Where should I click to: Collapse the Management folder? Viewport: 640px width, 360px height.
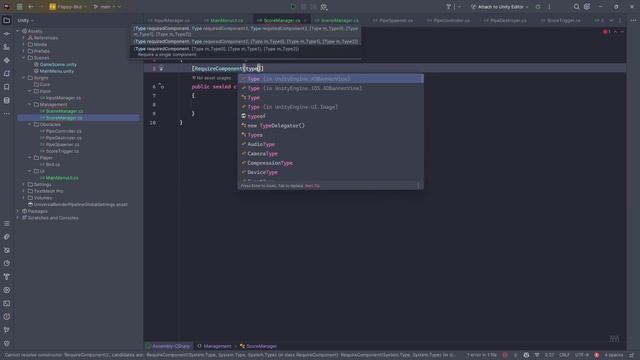tap(30, 104)
